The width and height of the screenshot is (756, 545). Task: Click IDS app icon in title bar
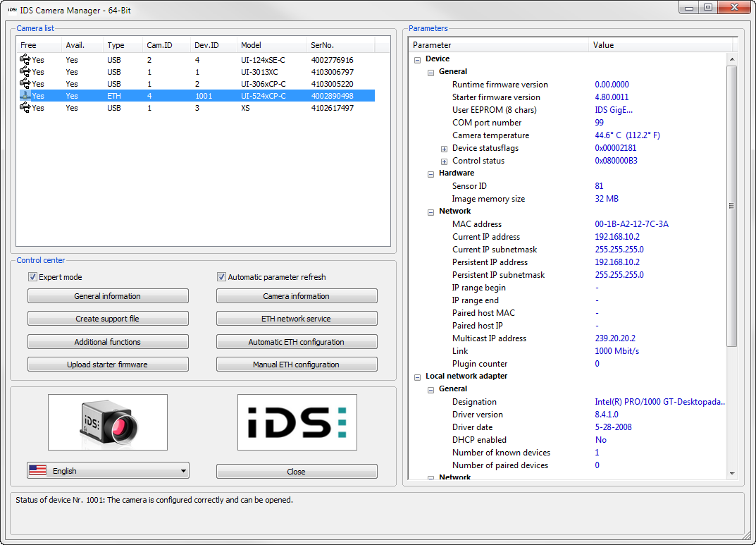(x=12, y=10)
